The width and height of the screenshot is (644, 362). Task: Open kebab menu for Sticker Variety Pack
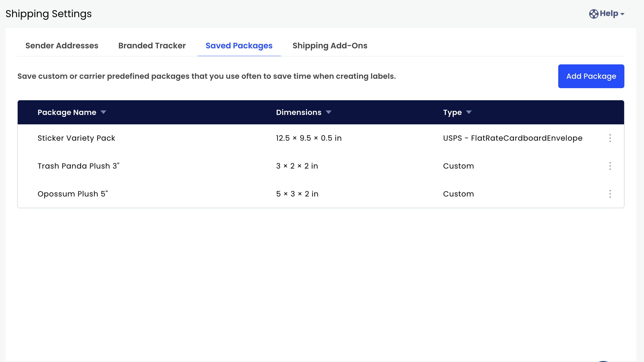610,138
